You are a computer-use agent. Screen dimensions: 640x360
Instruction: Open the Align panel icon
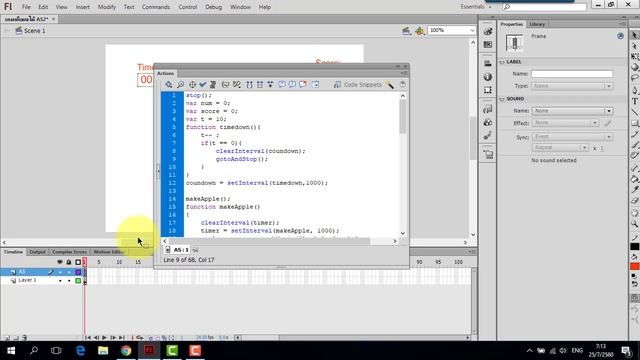click(488, 63)
